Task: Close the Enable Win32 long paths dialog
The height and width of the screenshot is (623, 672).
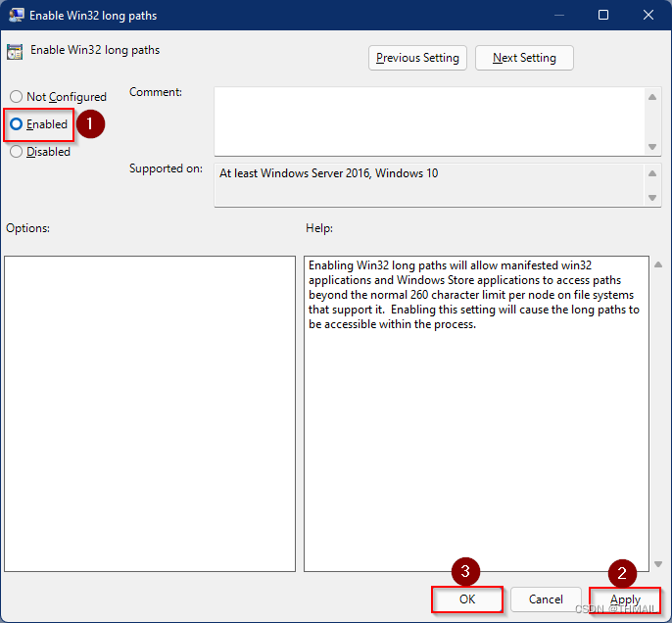Action: [x=648, y=15]
